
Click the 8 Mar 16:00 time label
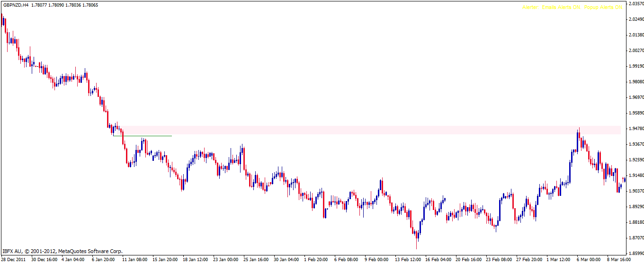point(620,260)
